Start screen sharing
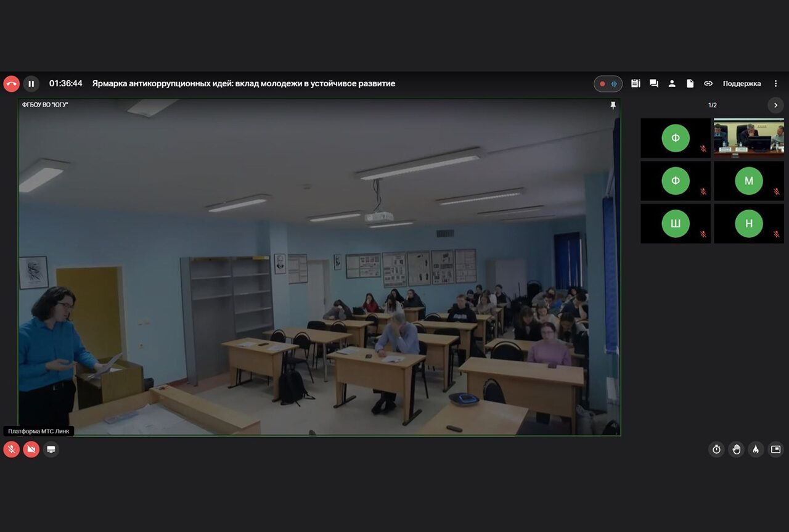The width and height of the screenshot is (789, 532). pos(51,449)
